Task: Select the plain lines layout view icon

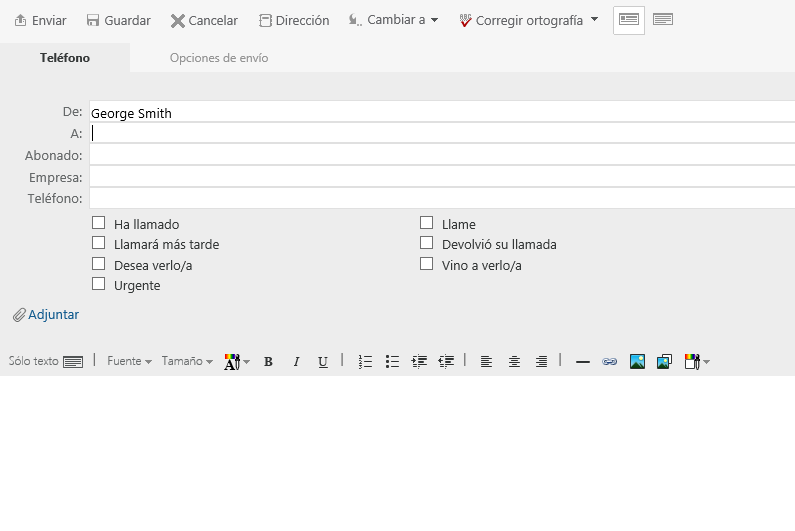Action: [663, 20]
